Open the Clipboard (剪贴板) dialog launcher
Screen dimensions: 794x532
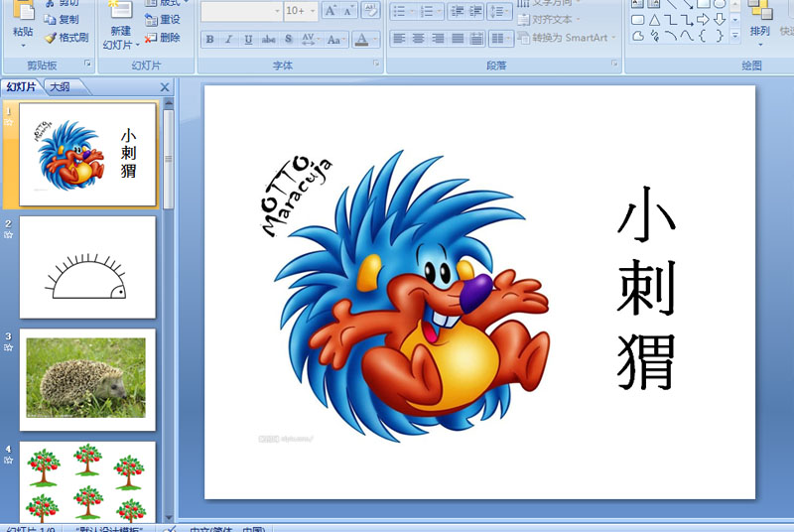[x=87, y=64]
